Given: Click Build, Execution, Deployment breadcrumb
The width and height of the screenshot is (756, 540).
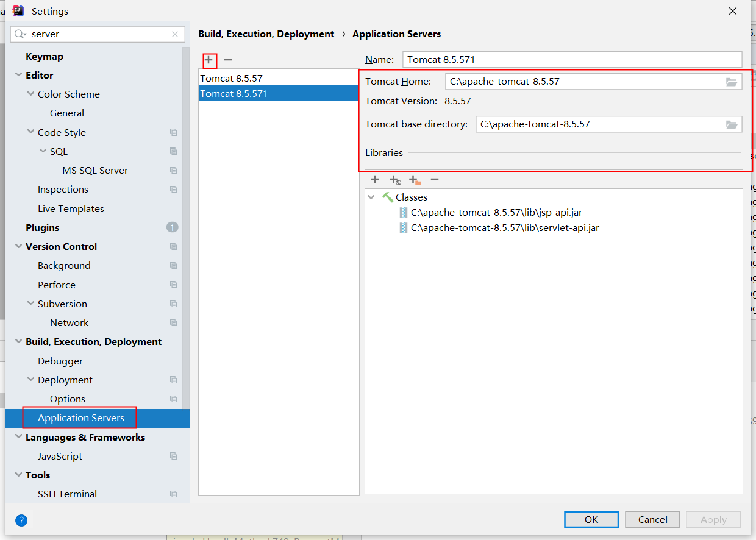Looking at the screenshot, I should [266, 34].
